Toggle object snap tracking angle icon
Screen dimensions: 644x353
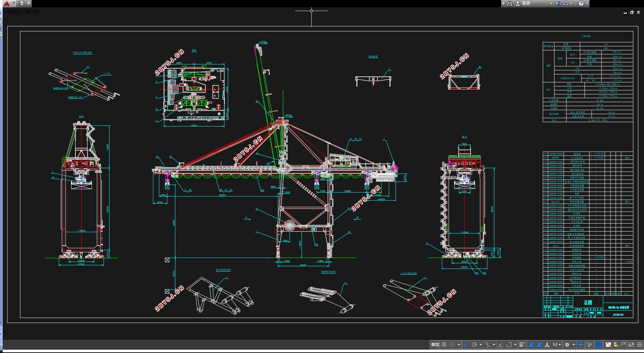pyautogui.click(x=501, y=345)
